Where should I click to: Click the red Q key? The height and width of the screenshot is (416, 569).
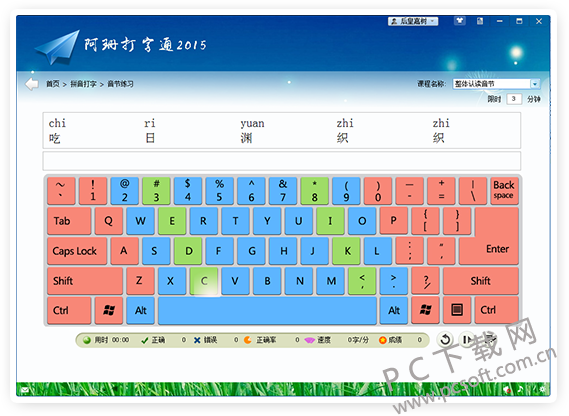click(x=109, y=221)
